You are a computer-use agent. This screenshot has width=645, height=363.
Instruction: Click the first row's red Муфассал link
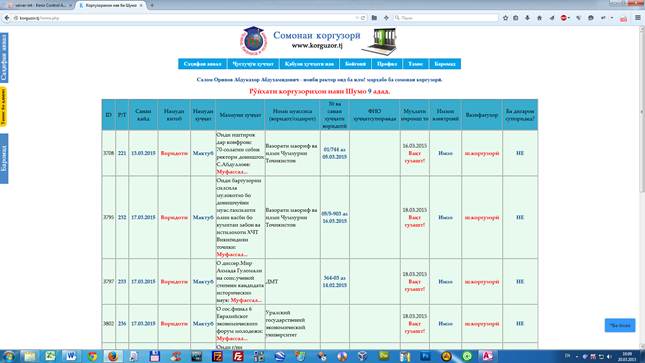tap(232, 172)
